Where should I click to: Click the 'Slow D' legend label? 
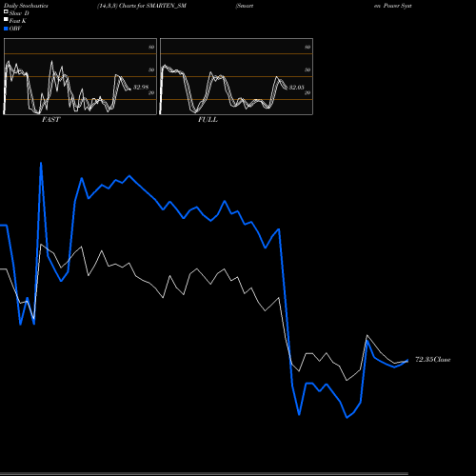[x=19, y=13]
